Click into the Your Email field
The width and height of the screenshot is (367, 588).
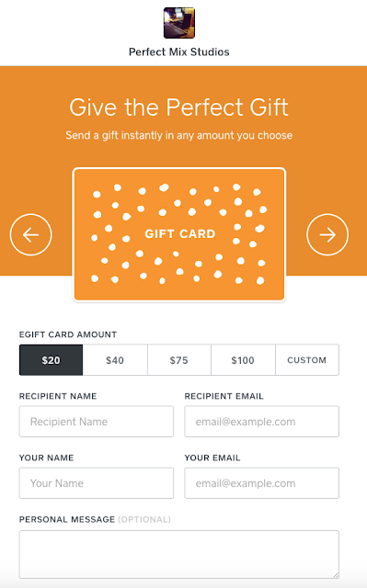[x=261, y=483]
